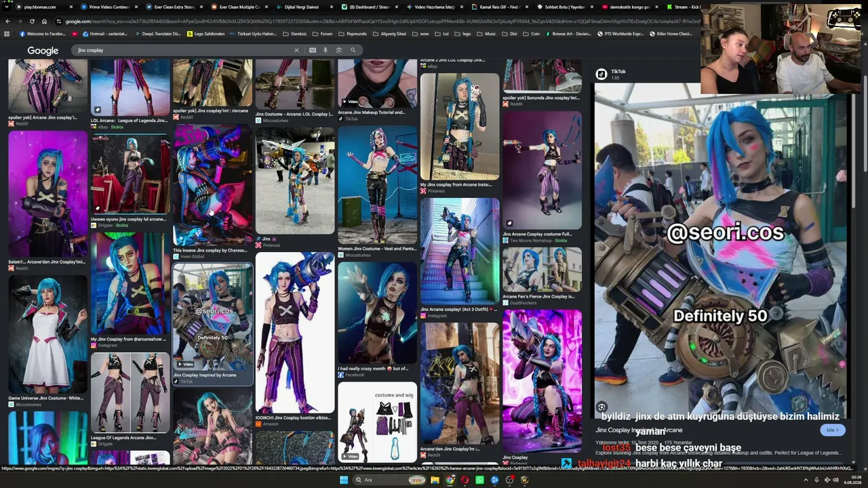
Task: Open the IOONCHI Jinx Cosplay kostüm thumbnail
Action: pyautogui.click(x=295, y=332)
